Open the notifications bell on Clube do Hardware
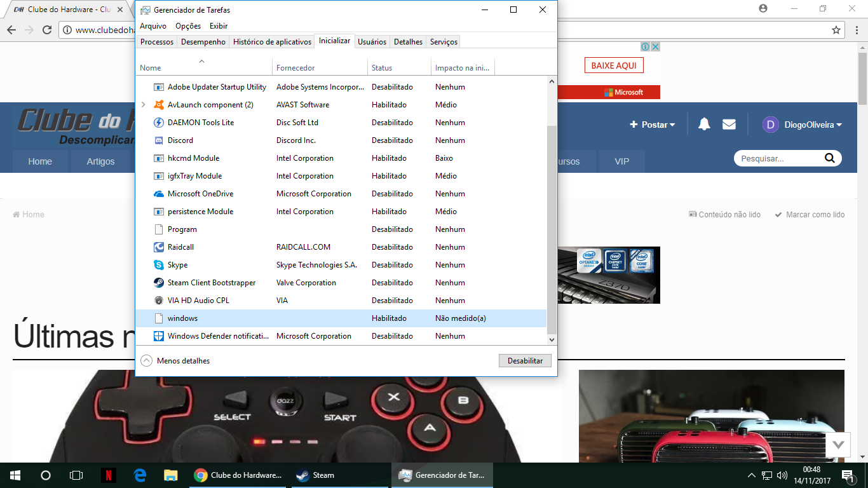This screenshot has height=488, width=868. point(704,125)
